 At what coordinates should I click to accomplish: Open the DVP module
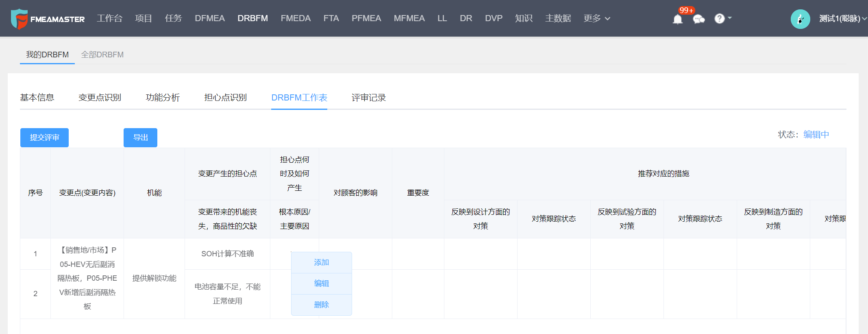point(494,18)
